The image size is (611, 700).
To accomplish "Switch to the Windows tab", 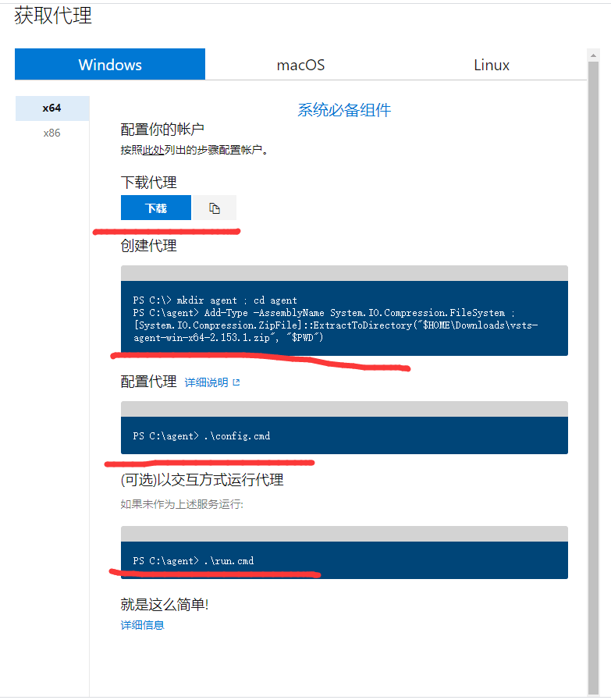I will (x=110, y=65).
